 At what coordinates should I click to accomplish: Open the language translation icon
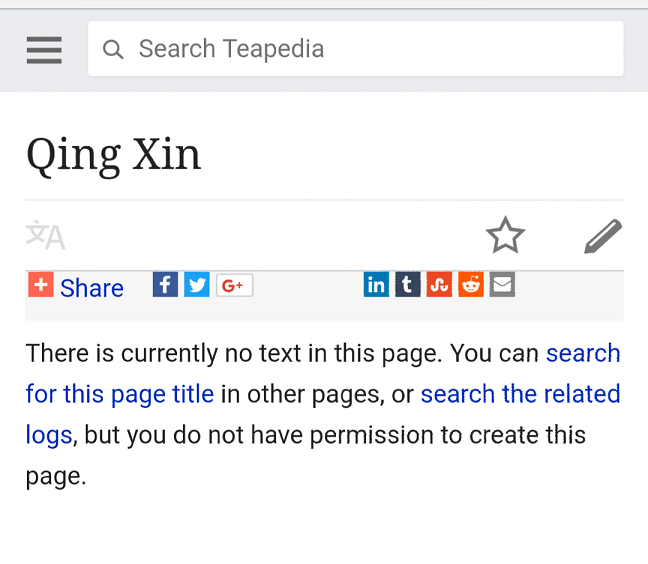tap(45, 235)
